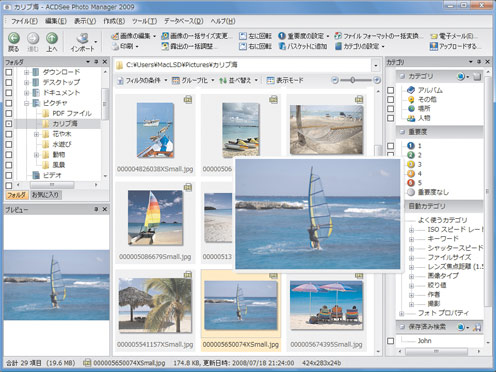Screen dimensions: 496x372
Task: Check the アルバム category checkbox
Action: coord(391,90)
